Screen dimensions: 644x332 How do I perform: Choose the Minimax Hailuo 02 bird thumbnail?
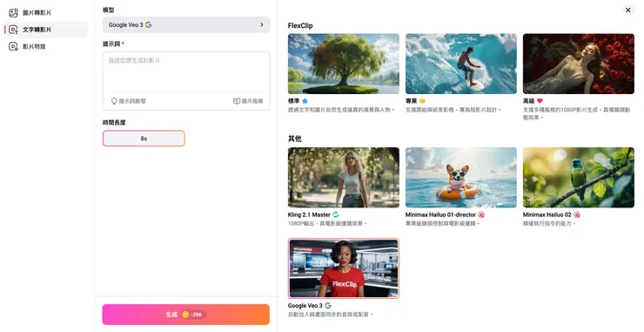[578, 177]
